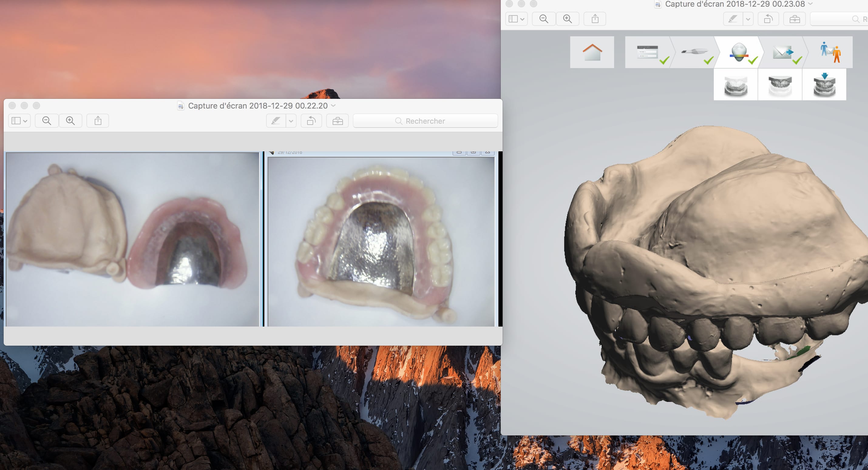Click the Rechercher search field

[x=425, y=121]
